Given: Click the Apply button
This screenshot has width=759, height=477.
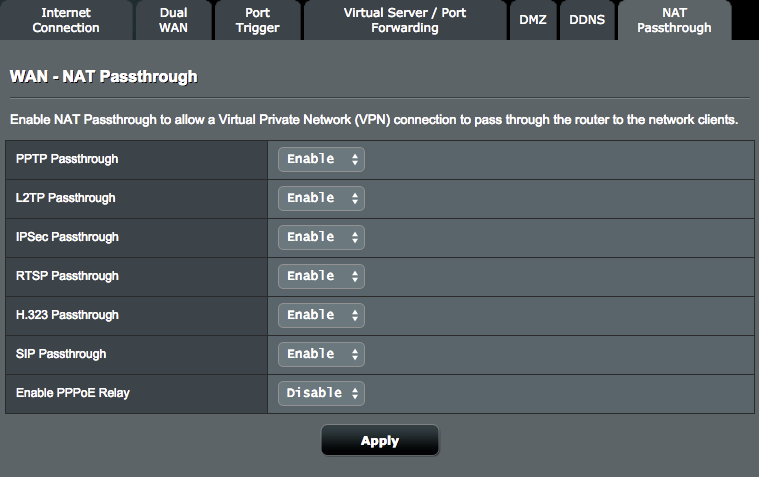Looking at the screenshot, I should coord(380,441).
